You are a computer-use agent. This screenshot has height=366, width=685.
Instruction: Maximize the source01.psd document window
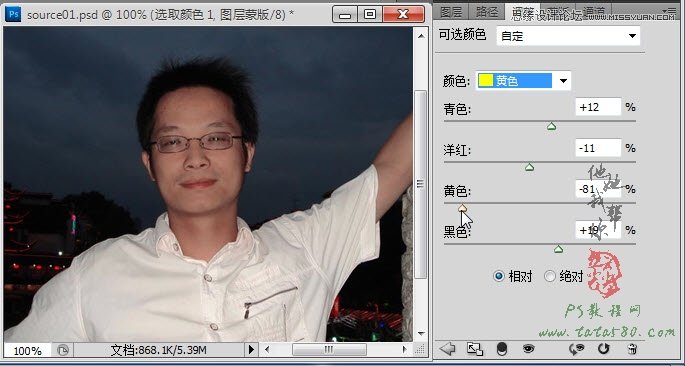click(x=370, y=14)
